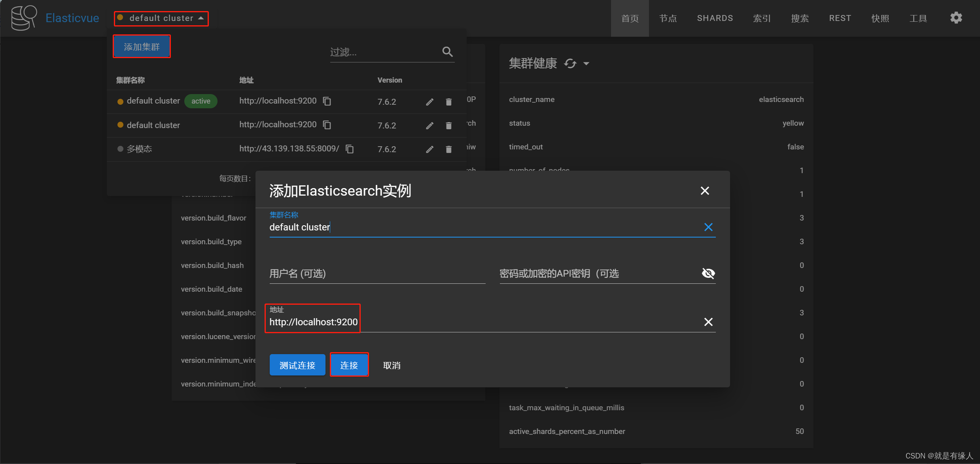Image resolution: width=980 pixels, height=464 pixels.
Task: Click the search icon beside 过滤 field
Action: pyautogui.click(x=447, y=52)
